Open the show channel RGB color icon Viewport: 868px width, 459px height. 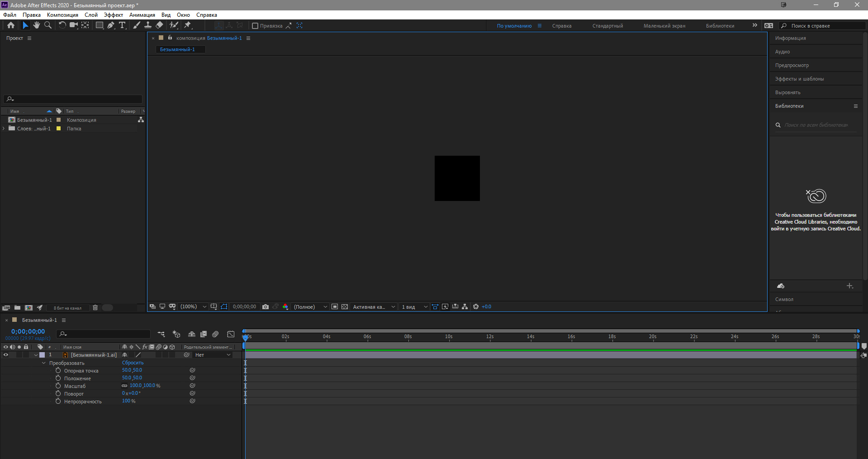[285, 307]
